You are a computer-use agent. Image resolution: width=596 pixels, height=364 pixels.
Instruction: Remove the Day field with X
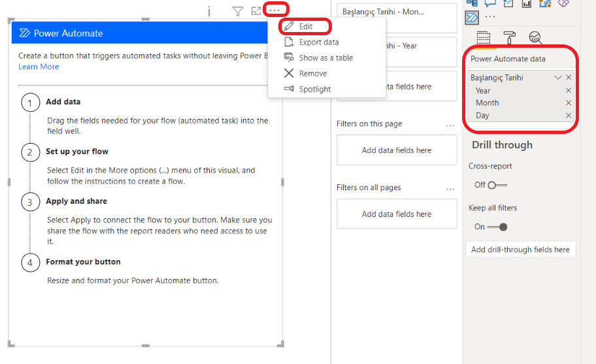[x=569, y=116]
